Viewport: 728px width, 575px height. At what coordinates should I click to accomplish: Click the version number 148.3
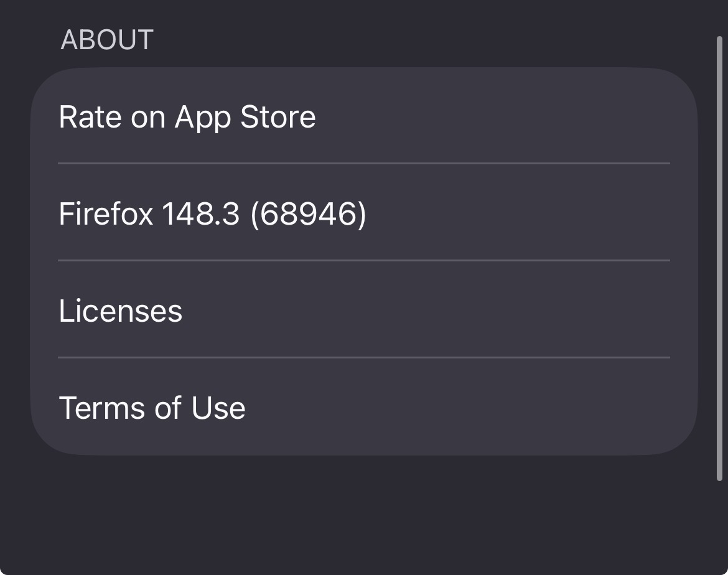tap(200, 214)
